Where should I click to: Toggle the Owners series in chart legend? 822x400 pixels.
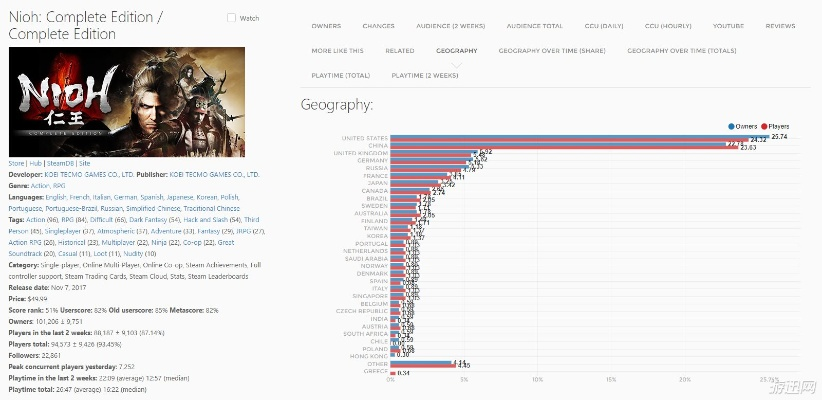click(x=745, y=127)
